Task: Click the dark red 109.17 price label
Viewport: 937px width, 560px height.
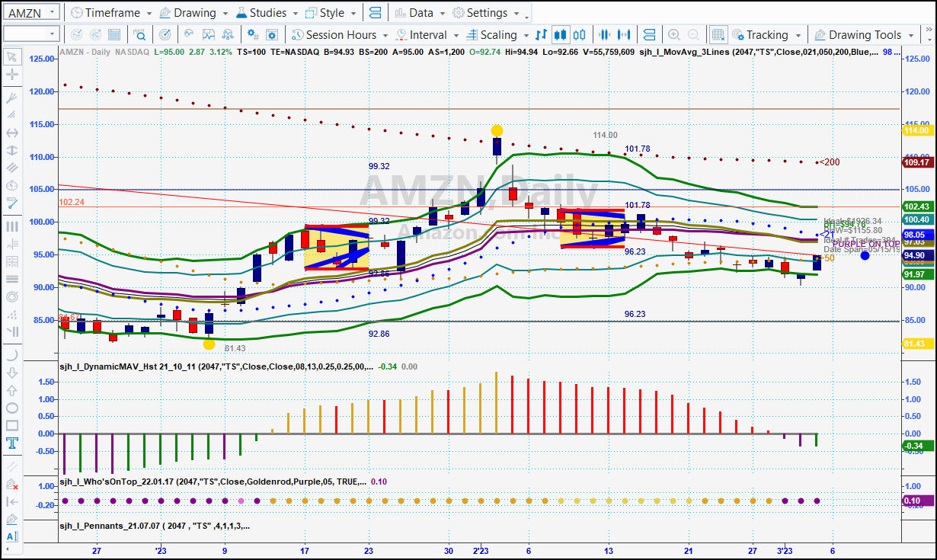Action: [916, 162]
